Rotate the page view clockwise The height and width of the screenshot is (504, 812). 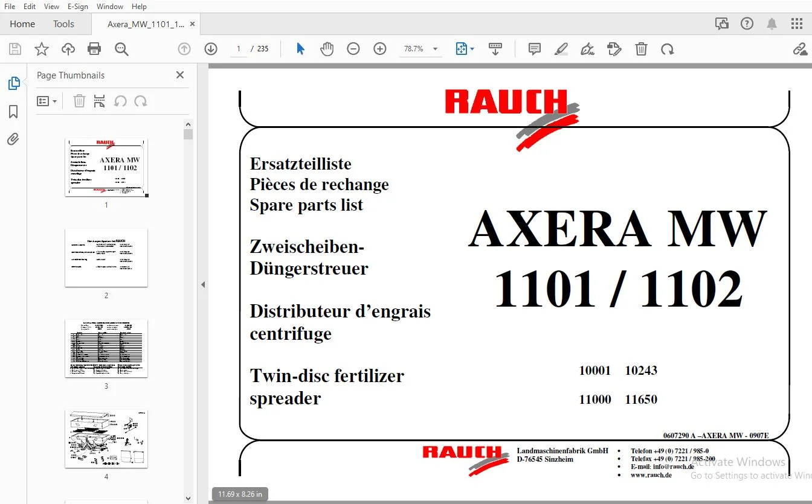pos(668,49)
